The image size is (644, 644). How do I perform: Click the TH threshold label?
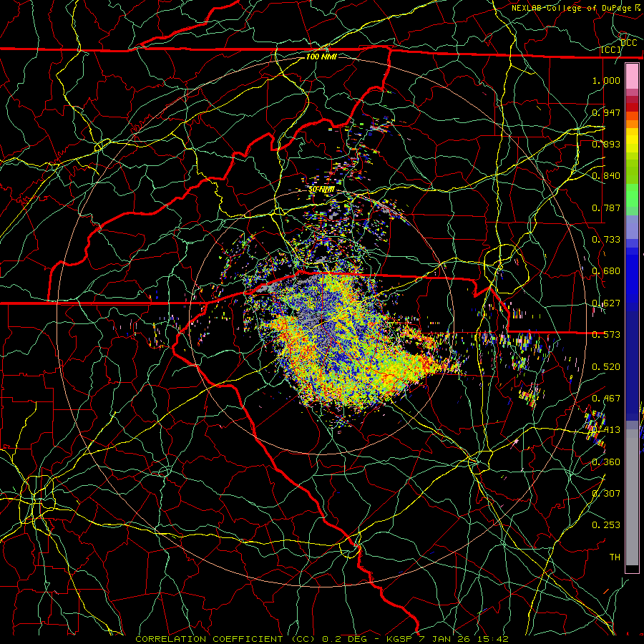click(615, 557)
